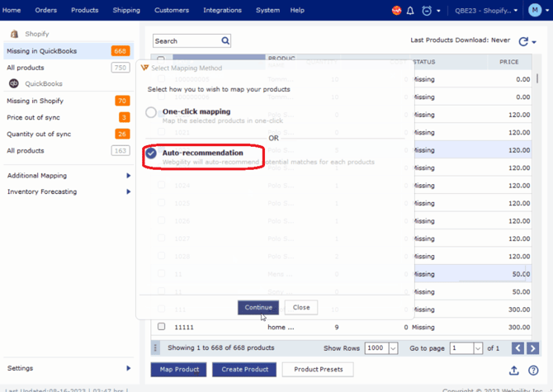Click the refresh products download icon
The image size is (553, 392).
(x=522, y=40)
